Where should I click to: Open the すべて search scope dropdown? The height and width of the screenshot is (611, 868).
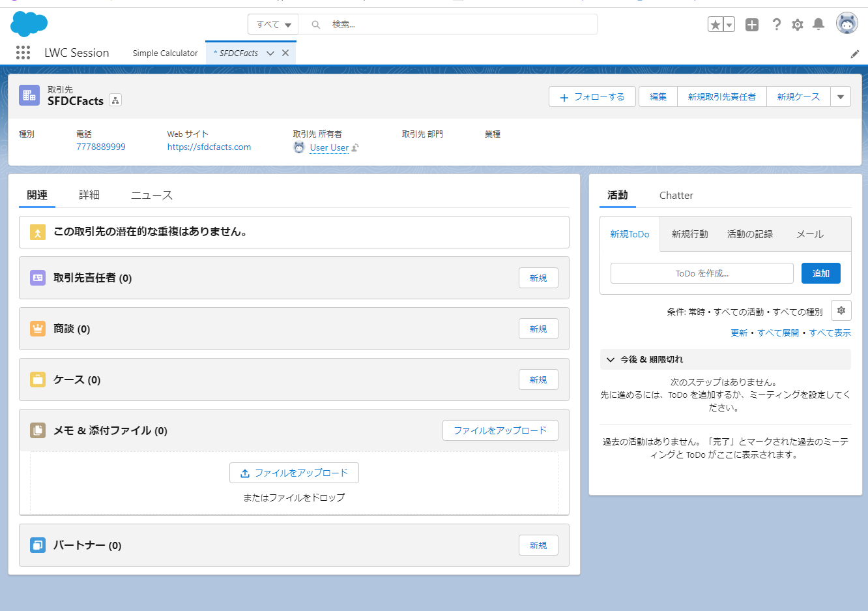point(273,25)
